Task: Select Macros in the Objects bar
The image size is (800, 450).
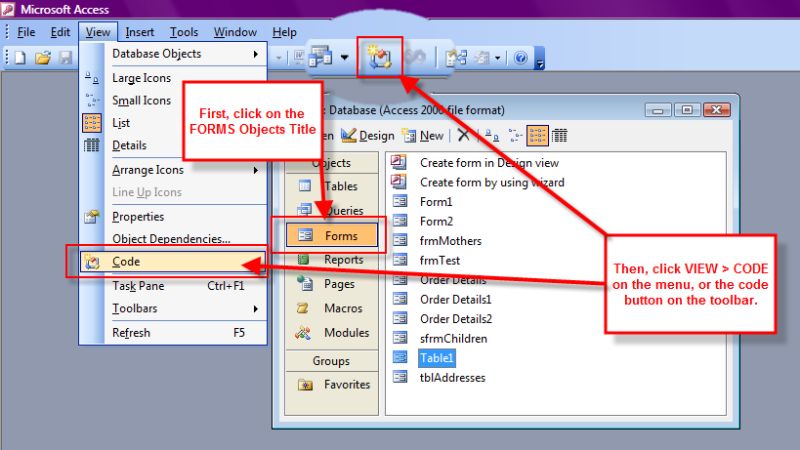Action: [x=332, y=308]
